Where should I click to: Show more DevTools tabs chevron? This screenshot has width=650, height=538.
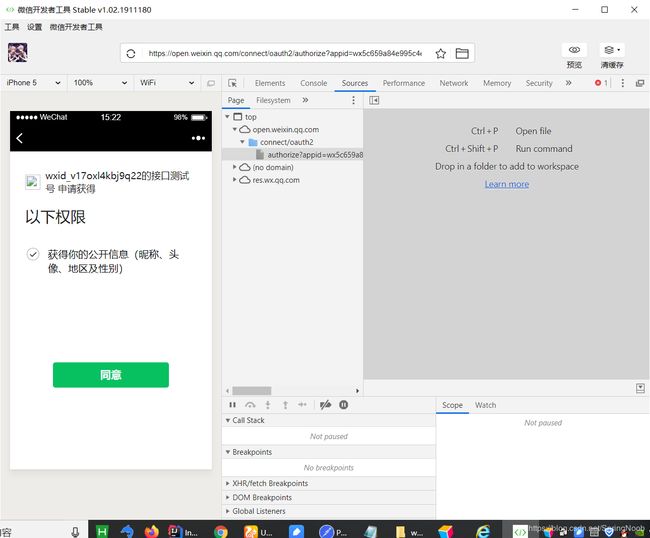point(568,83)
